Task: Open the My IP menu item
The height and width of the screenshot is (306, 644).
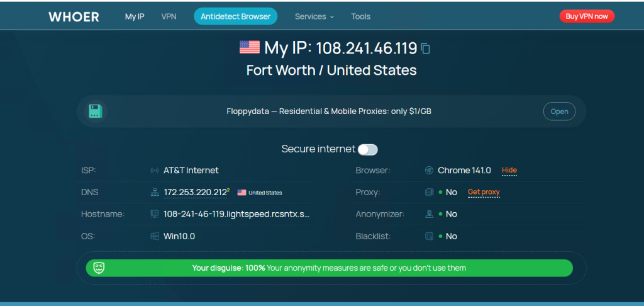Action: coord(135,16)
